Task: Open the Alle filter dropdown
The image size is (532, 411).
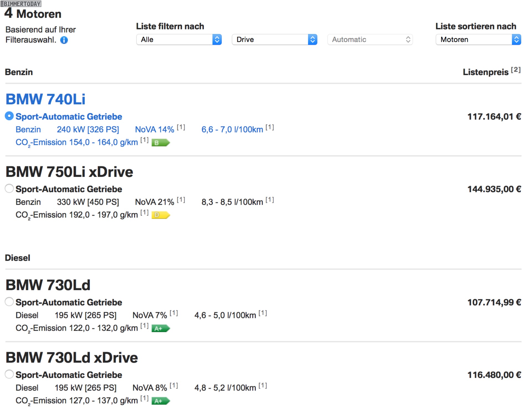Action: (x=179, y=40)
